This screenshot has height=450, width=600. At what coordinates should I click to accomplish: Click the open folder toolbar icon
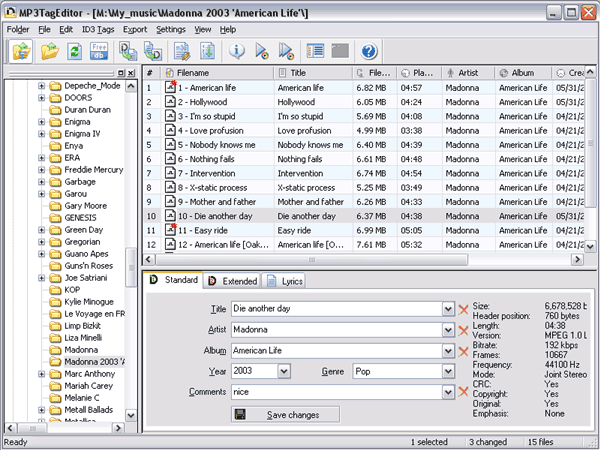coord(50,51)
